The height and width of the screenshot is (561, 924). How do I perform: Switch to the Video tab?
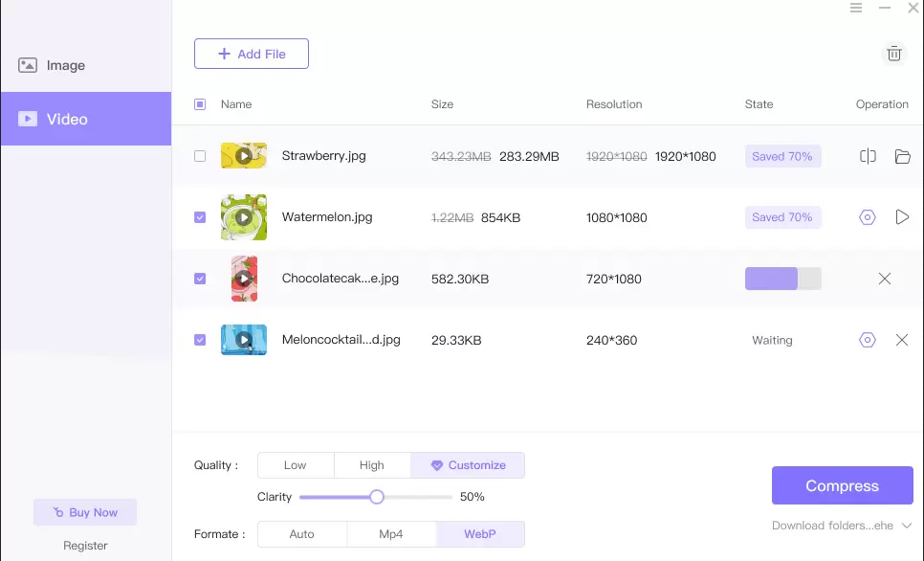pyautogui.click(x=86, y=119)
